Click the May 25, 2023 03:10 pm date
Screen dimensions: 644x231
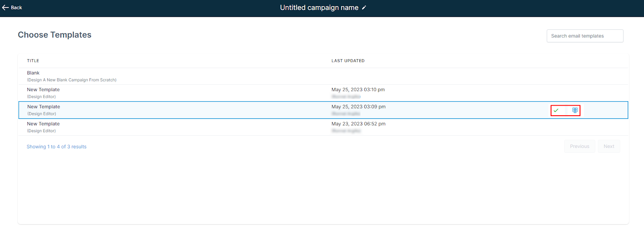click(x=358, y=89)
